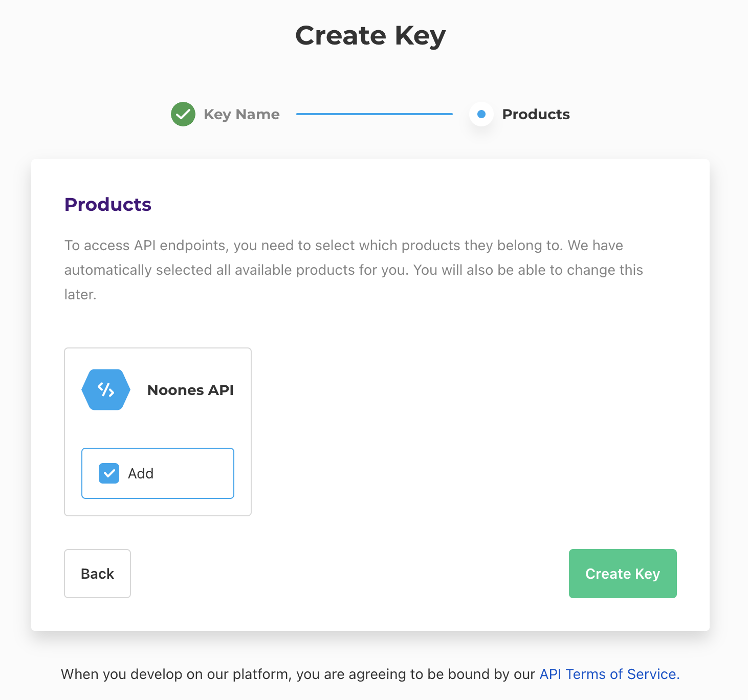The height and width of the screenshot is (700, 748).
Task: Click the word "automatically" in the description
Action: pyautogui.click(x=108, y=270)
